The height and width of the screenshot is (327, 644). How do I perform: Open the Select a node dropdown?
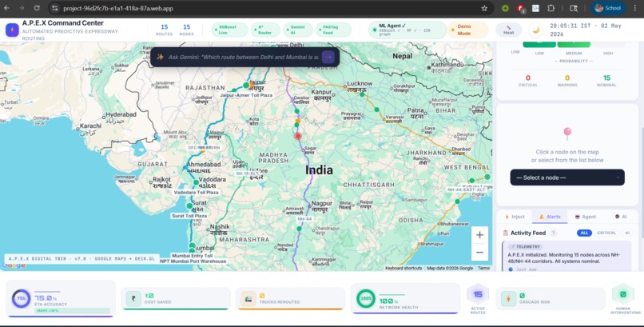[567, 177]
